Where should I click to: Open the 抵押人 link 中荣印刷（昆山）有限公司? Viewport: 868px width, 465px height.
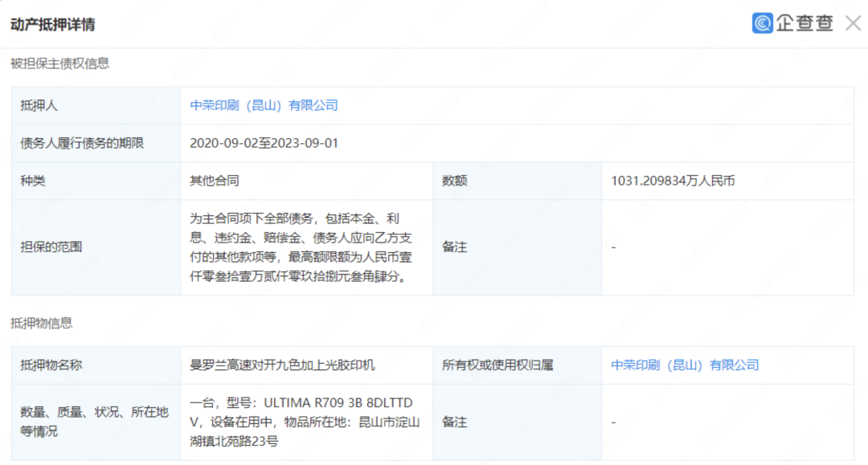pos(264,105)
